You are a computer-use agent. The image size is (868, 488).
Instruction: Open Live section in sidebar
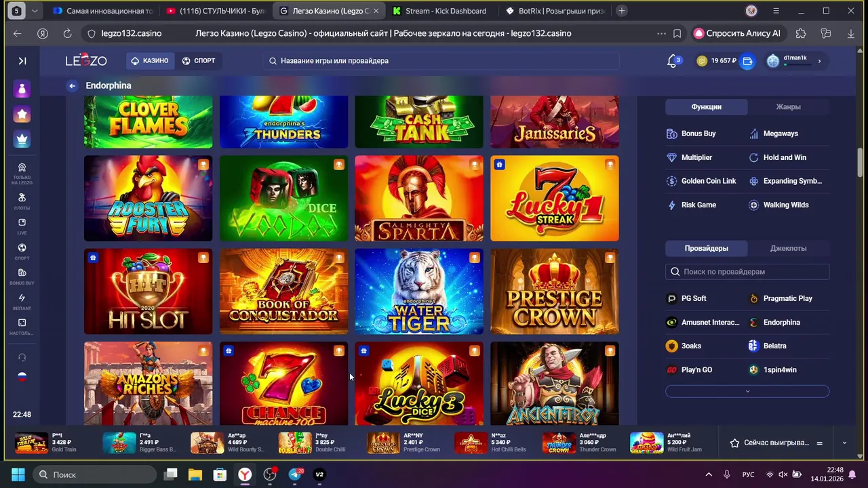(22, 226)
